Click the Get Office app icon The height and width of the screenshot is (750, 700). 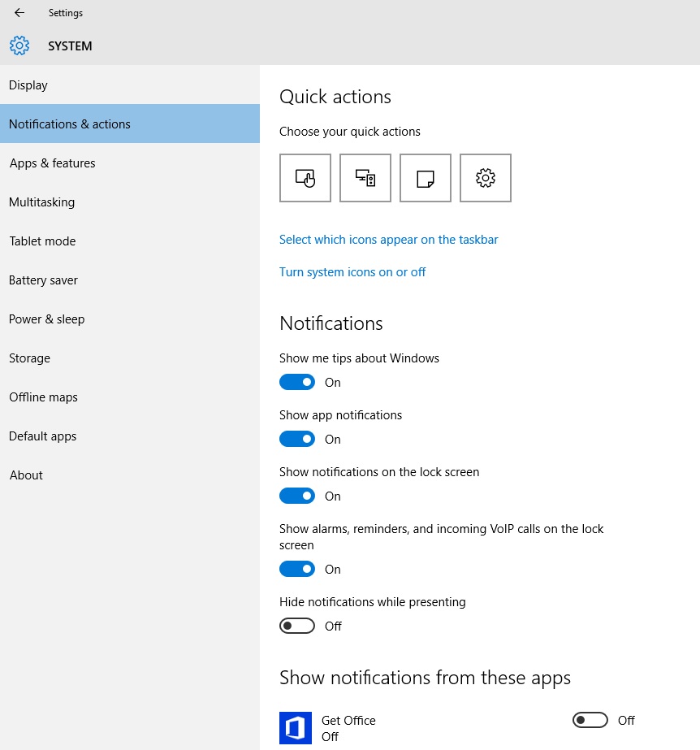(296, 728)
